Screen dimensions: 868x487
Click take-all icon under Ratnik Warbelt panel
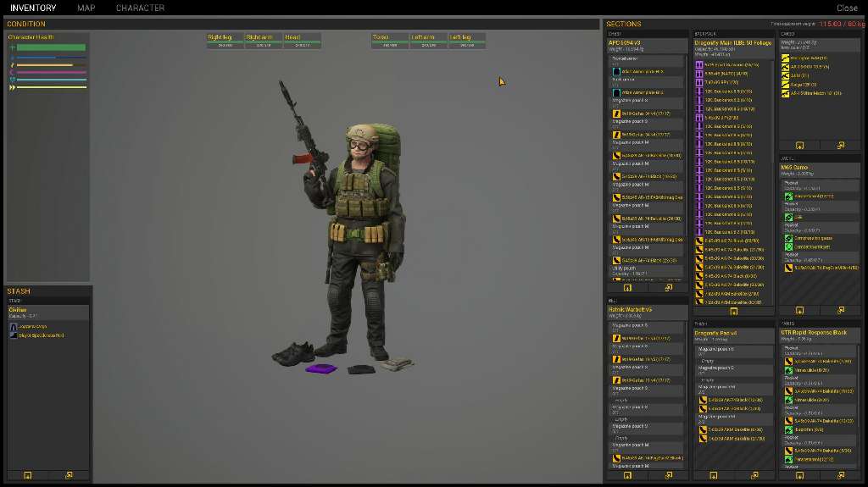627,475
